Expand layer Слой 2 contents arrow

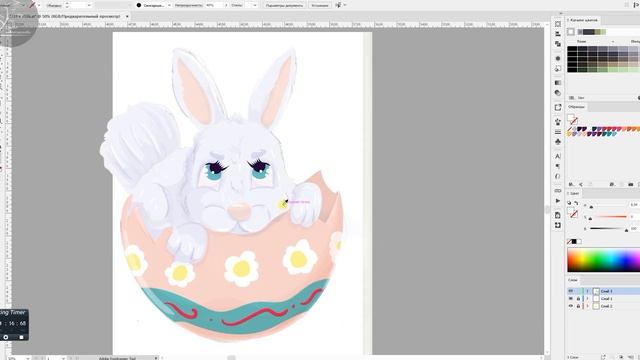pos(588,306)
